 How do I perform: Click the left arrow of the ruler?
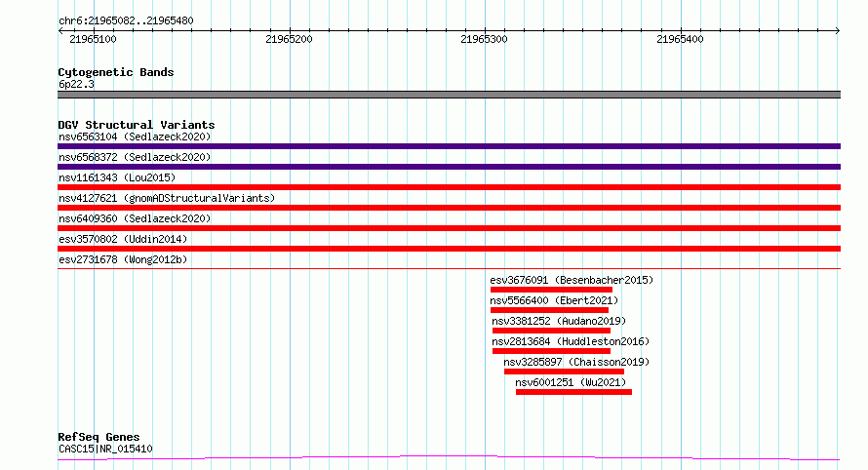point(60,31)
